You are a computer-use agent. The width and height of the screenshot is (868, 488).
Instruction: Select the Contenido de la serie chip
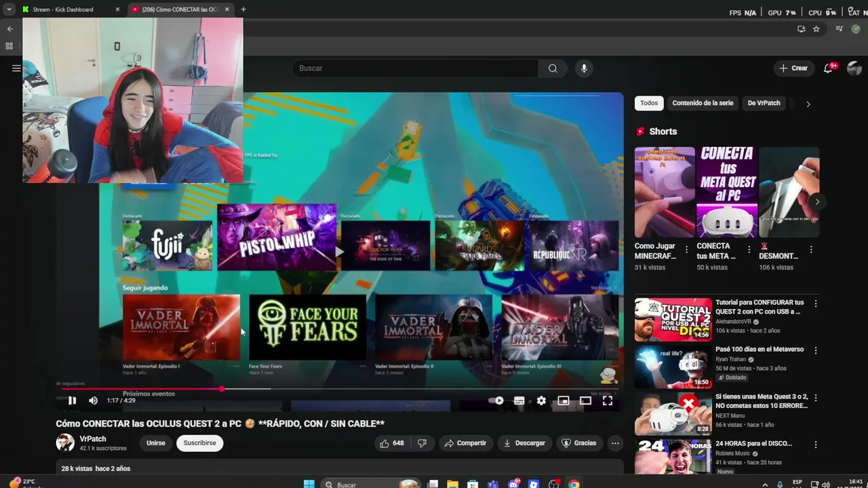click(x=703, y=103)
